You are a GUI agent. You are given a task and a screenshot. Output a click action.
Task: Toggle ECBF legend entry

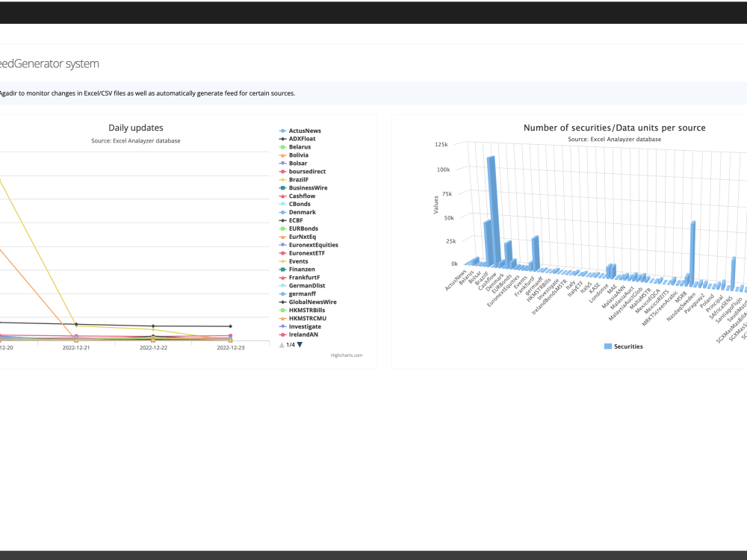(x=291, y=220)
